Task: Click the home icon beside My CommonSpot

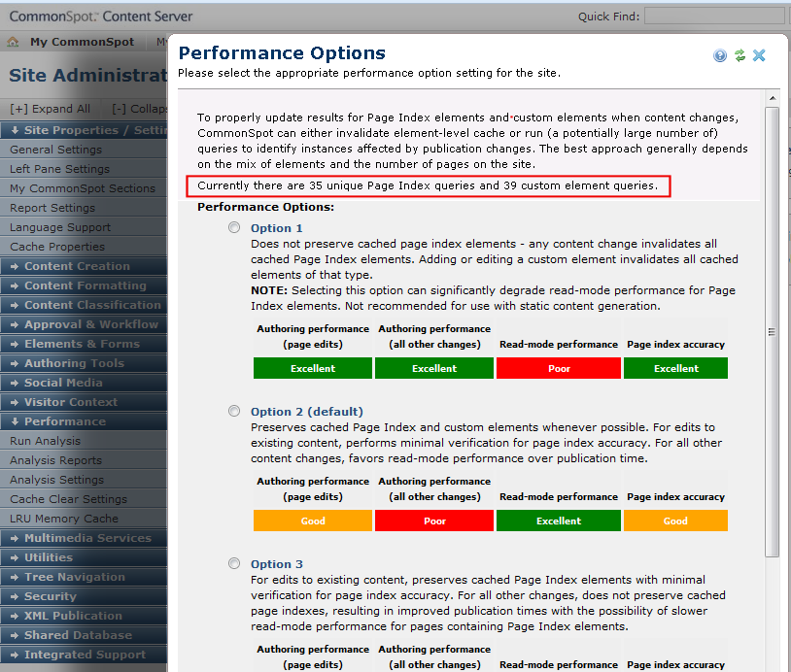Action: 13,42
